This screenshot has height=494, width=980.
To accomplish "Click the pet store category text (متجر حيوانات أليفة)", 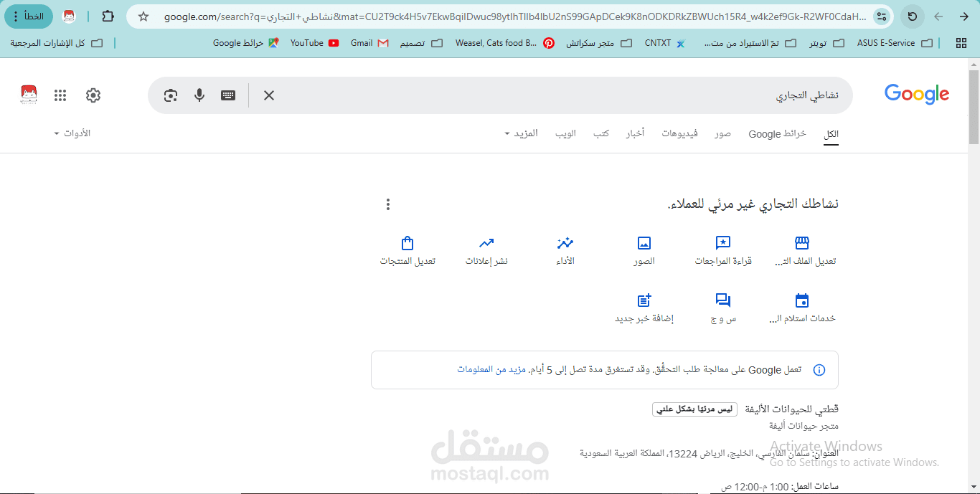I will pyautogui.click(x=804, y=426).
